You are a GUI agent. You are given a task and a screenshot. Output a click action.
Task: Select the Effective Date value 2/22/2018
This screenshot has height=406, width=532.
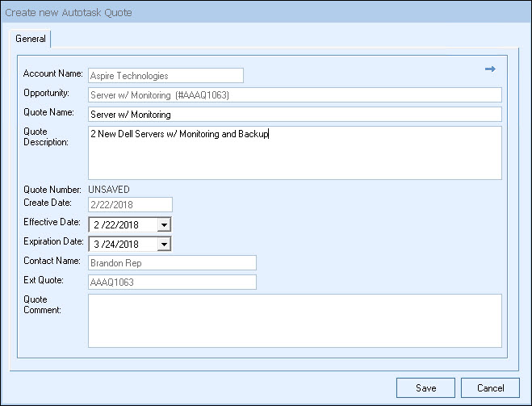116,225
